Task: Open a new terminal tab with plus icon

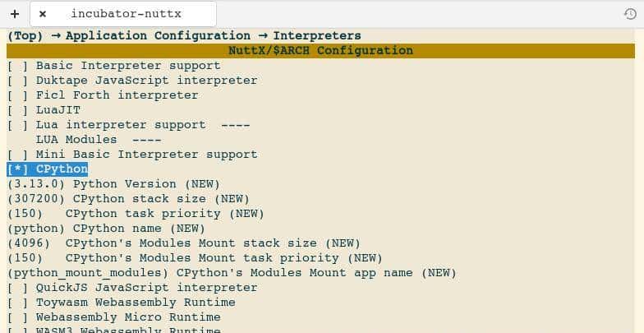Action: (14, 14)
